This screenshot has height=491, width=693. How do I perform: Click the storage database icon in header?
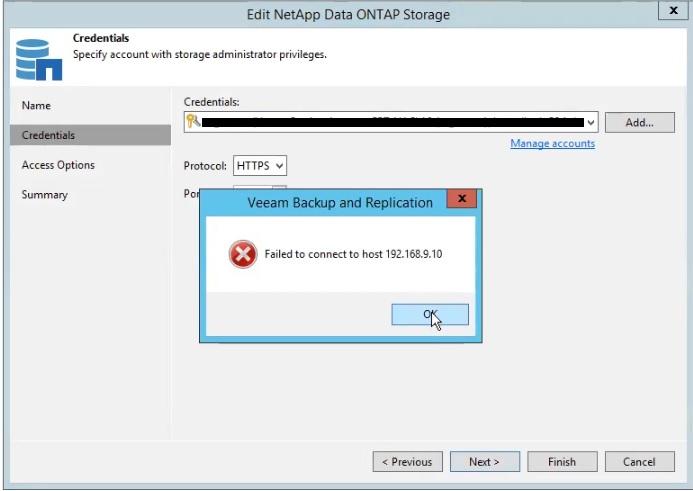pos(39,58)
